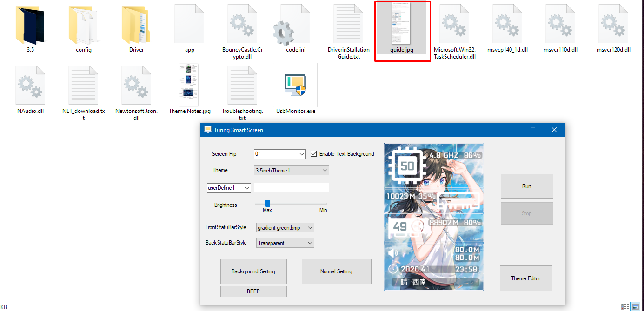Screen dimensions: 644x311
Task: Select the Newtonsoft.Json.dll file icon
Action: (x=136, y=85)
